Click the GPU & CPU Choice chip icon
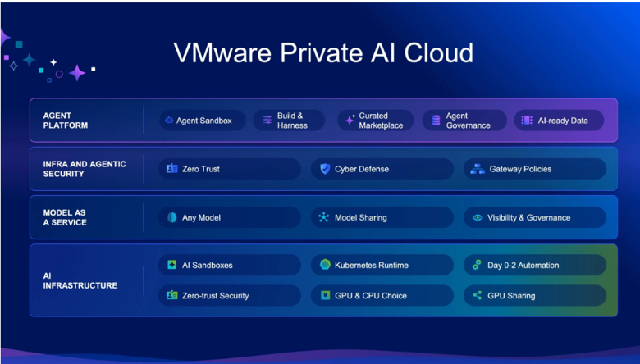 pos(325,295)
